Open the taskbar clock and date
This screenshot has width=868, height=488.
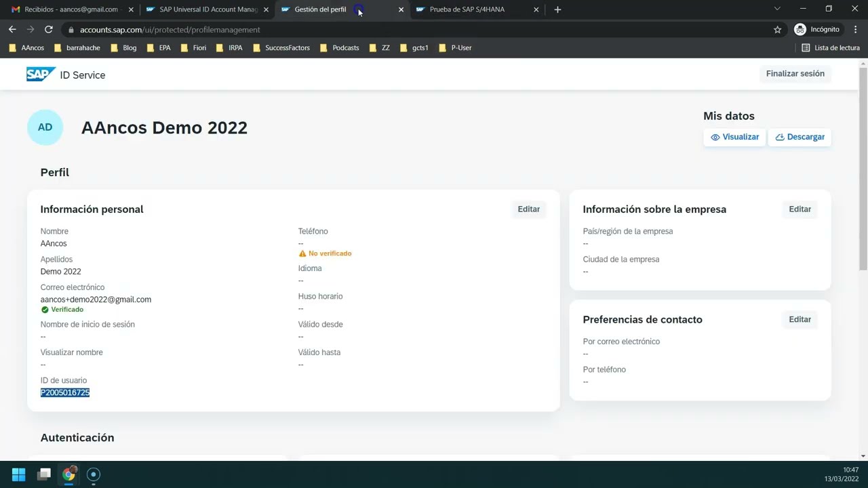[842, 474]
